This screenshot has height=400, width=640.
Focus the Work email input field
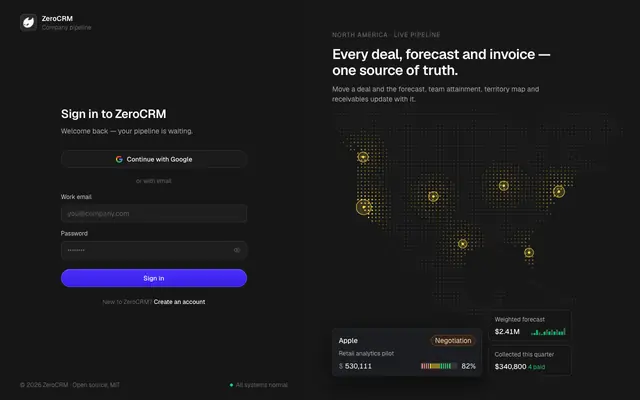154,213
